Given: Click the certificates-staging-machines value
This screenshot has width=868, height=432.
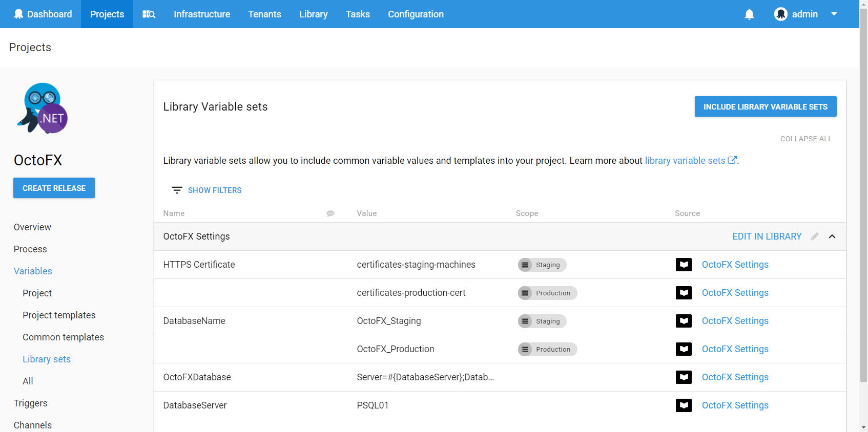Looking at the screenshot, I should (416, 265).
